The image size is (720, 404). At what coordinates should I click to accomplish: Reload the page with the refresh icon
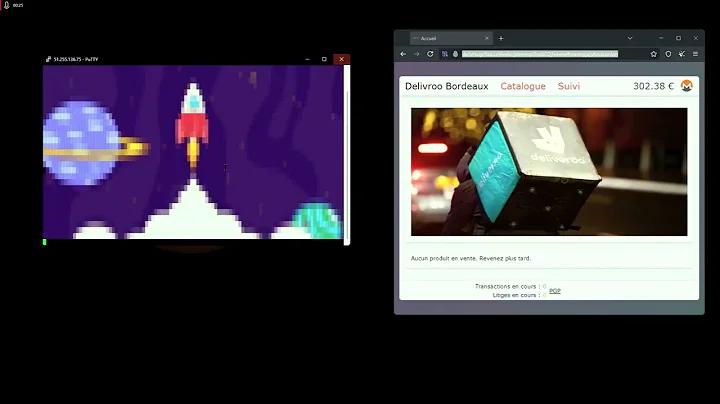pos(430,54)
